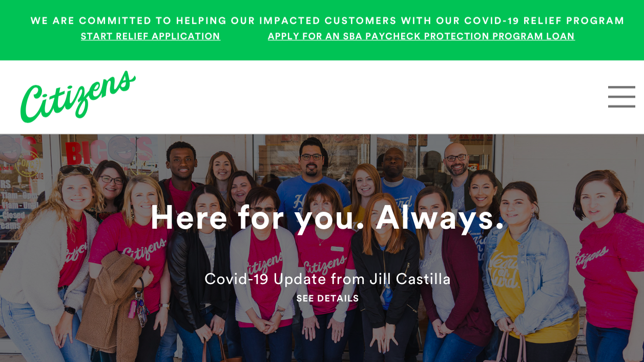Screen dimensions: 644x362
Task: Click the red BIG sign in the window
Action: (x=85, y=152)
